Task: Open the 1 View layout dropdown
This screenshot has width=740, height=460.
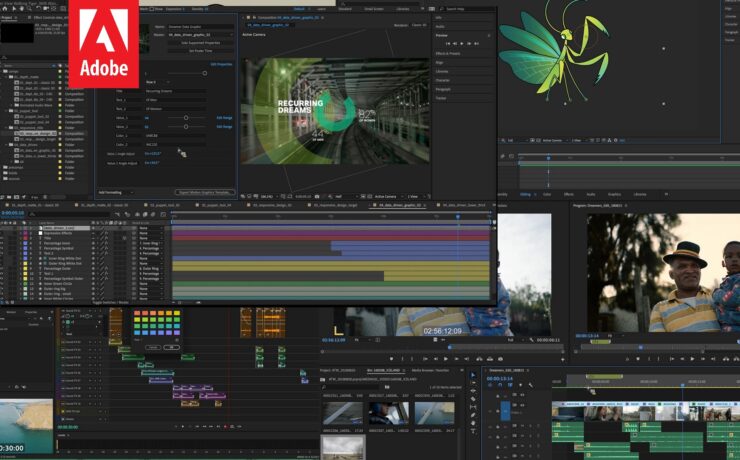Action: [414, 196]
